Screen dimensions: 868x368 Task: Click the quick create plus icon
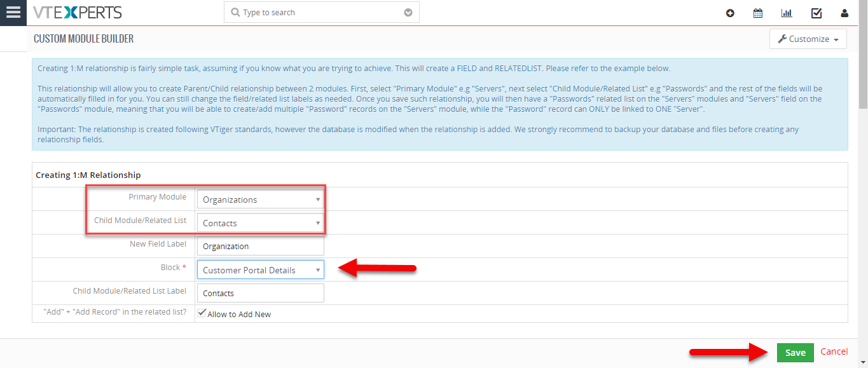pyautogui.click(x=730, y=13)
